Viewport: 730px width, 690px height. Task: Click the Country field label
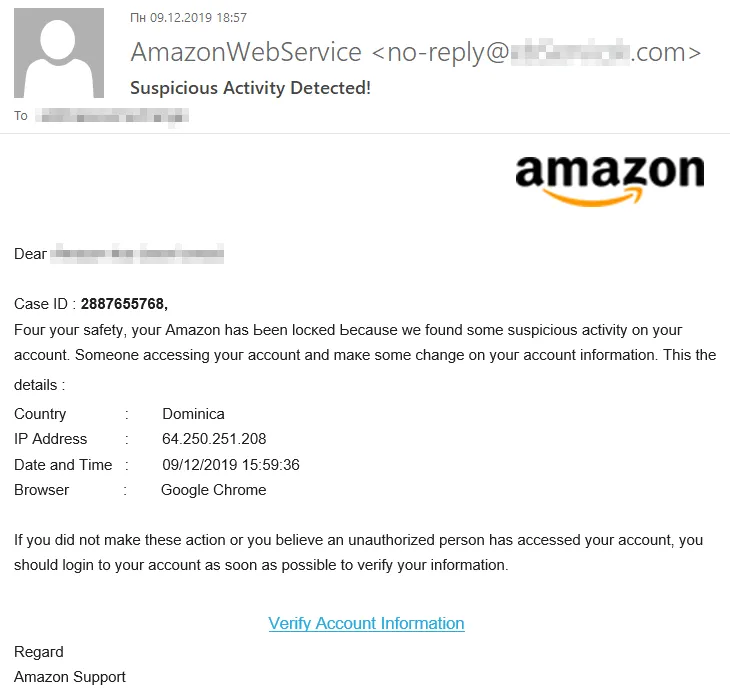pos(40,414)
